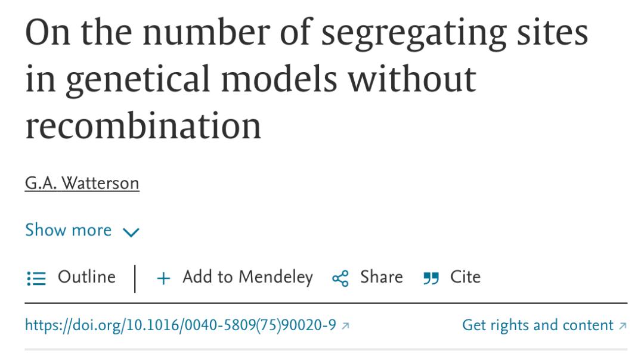Open the Get rights and content link
Viewport: 644px width, 360px height.
(x=537, y=325)
